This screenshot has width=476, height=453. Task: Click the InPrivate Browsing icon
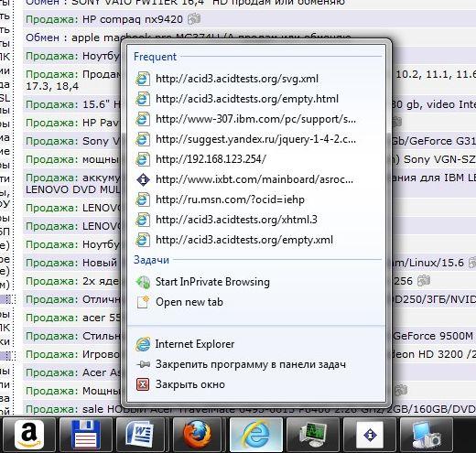point(143,282)
